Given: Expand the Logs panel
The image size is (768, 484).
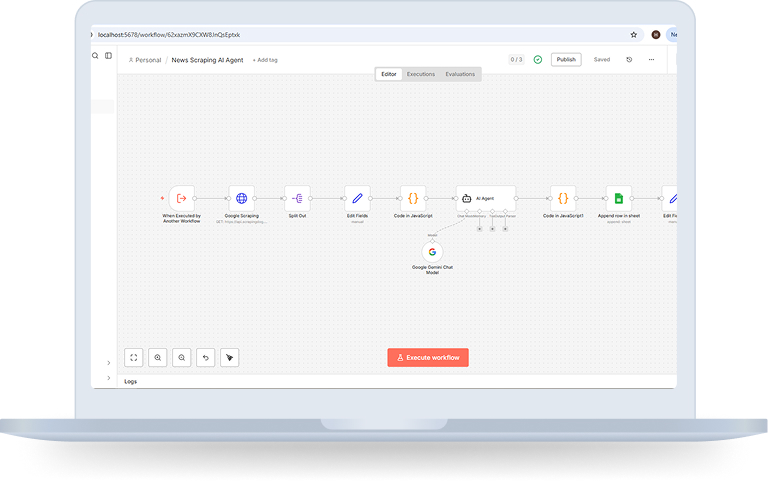Looking at the screenshot, I should [x=131, y=381].
